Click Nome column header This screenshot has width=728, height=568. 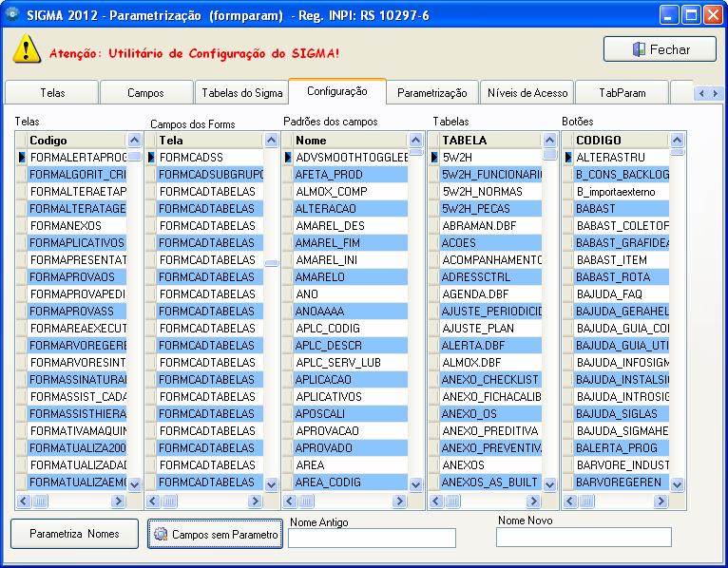point(351,141)
